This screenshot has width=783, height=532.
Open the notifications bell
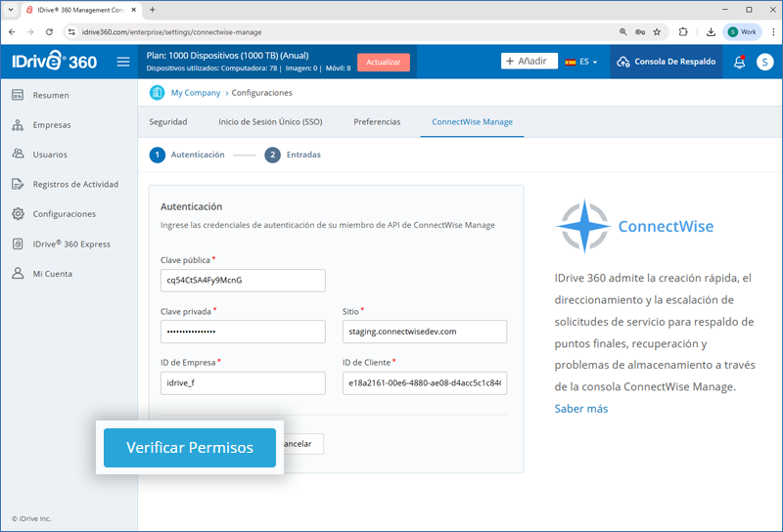click(740, 62)
